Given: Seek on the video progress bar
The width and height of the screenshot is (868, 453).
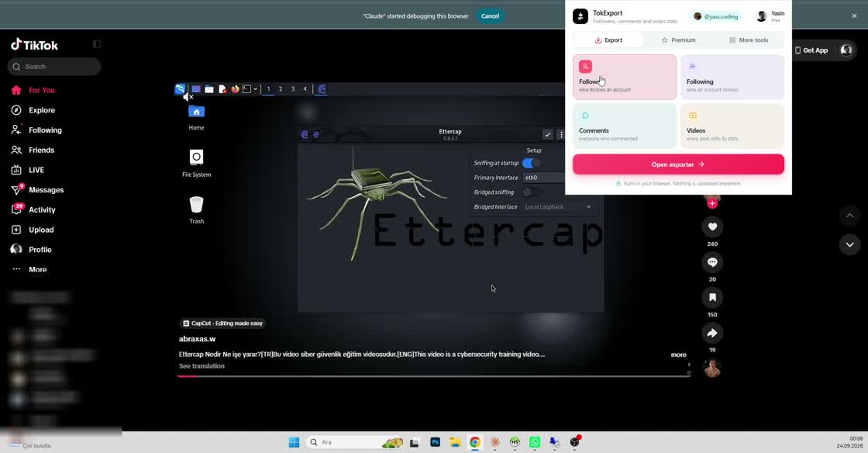Looking at the screenshot, I should tap(433, 376).
